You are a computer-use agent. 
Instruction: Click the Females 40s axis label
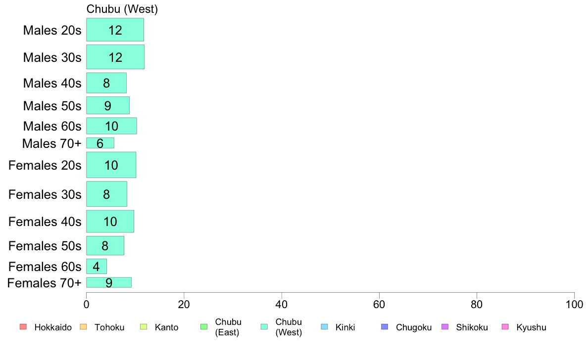coord(45,222)
